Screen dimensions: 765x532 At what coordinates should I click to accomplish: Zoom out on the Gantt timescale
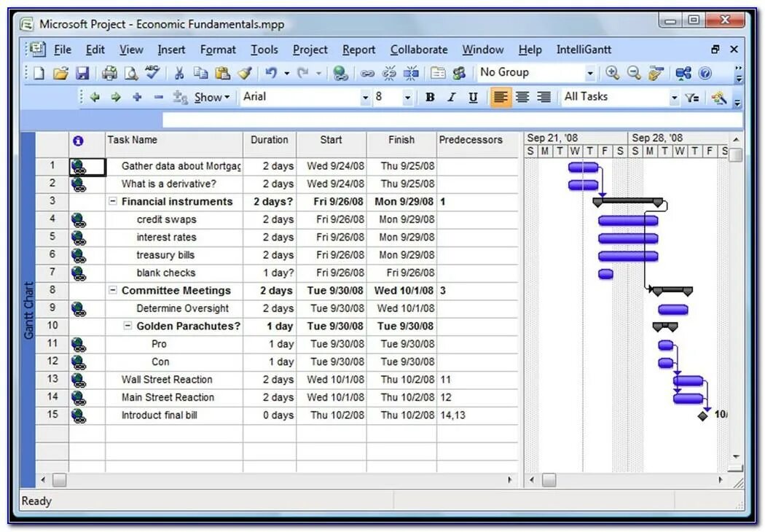click(x=634, y=73)
